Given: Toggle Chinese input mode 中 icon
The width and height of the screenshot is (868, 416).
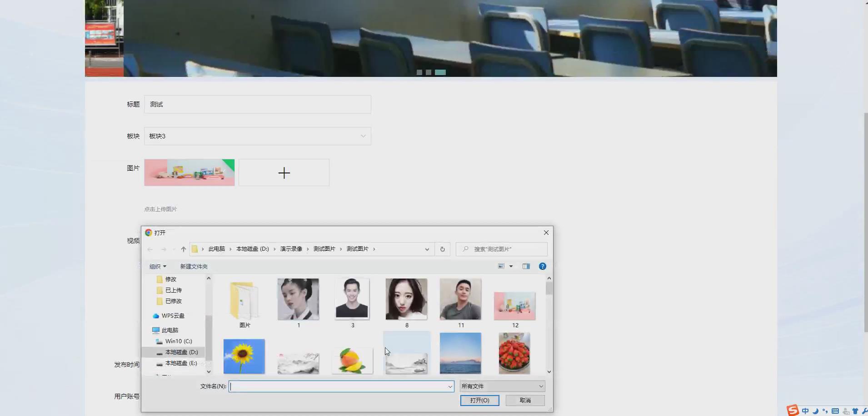Looking at the screenshot, I should point(805,411).
